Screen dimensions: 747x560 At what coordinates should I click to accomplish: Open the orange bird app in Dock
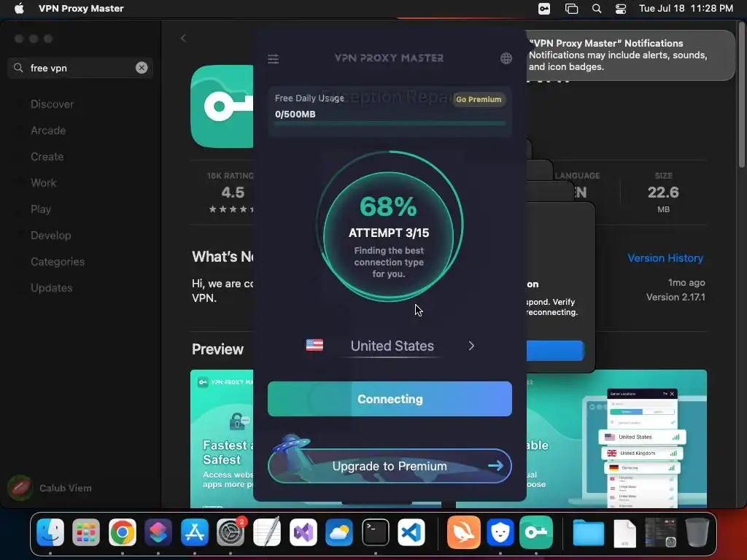[463, 532]
